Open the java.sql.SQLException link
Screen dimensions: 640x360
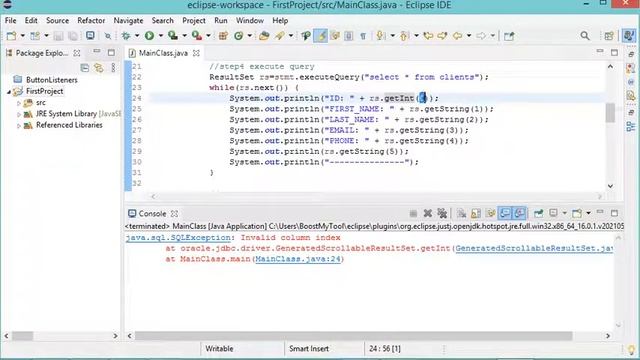pos(178,238)
